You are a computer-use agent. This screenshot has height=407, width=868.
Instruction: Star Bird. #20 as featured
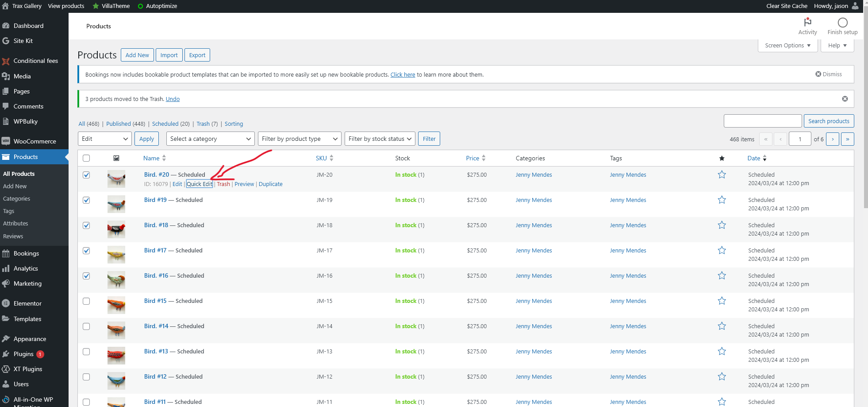[722, 174]
